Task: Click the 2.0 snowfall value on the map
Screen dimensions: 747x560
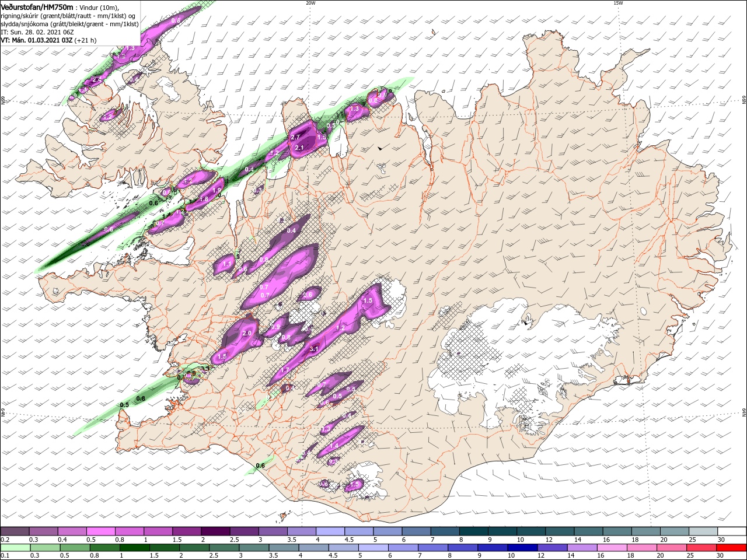Action: tap(246, 333)
